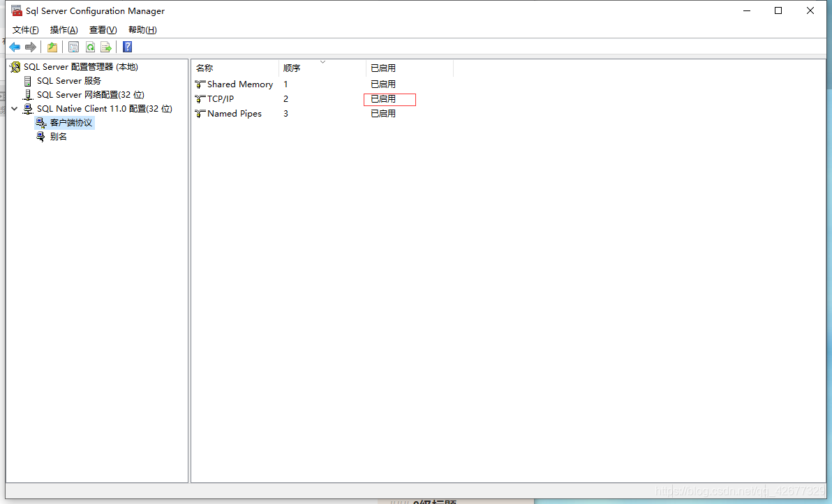Click the SQL Native Client 11.0 配置 icon
832x504 pixels.
click(28, 109)
